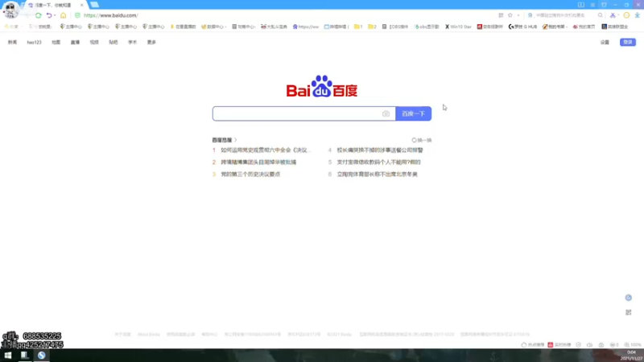The height and width of the screenshot is (362, 644).
Task: Open hot search item number 3
Action: click(x=250, y=174)
